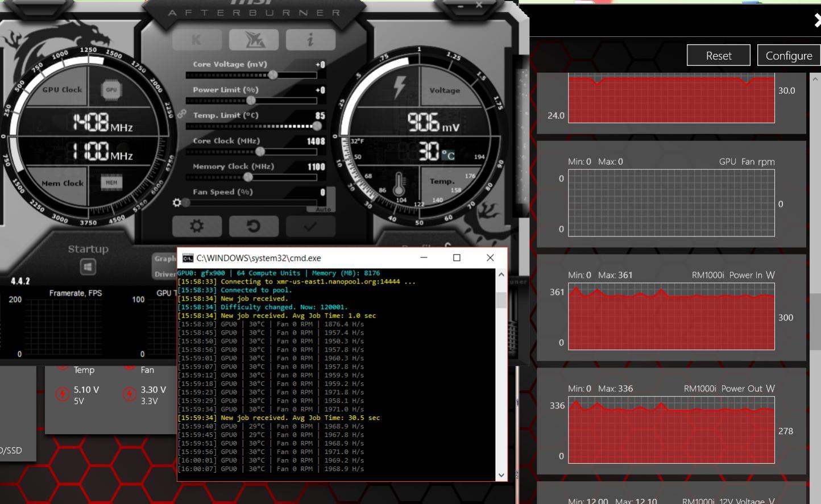
Task: Adjust the Power Limit (%) slider handle
Action: pos(251,101)
